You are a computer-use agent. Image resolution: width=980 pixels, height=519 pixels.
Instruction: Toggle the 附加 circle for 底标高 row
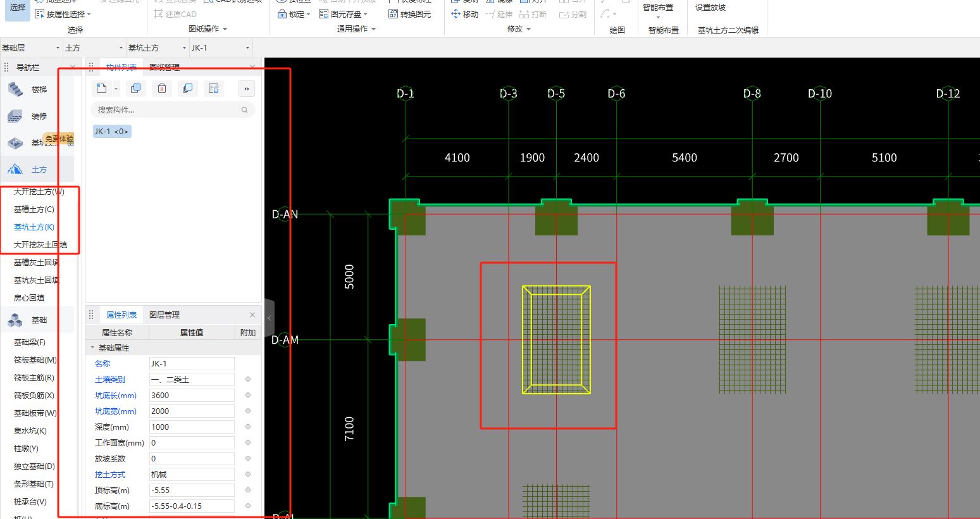tap(248, 506)
